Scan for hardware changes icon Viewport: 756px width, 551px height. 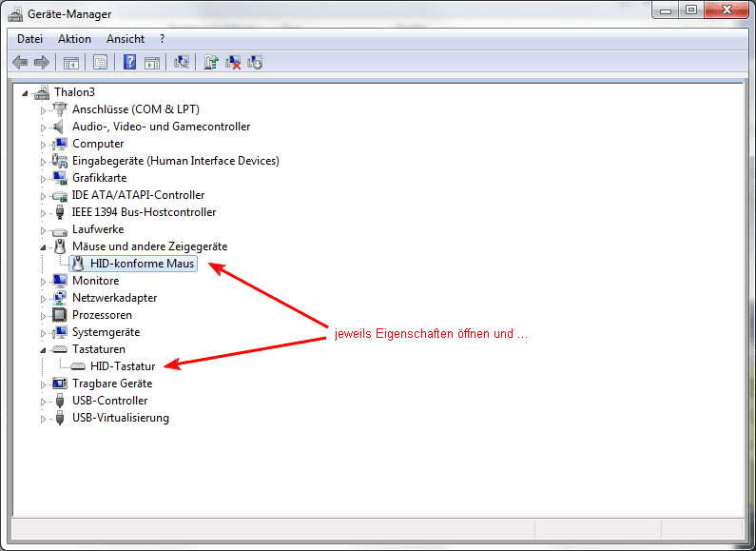point(182,62)
